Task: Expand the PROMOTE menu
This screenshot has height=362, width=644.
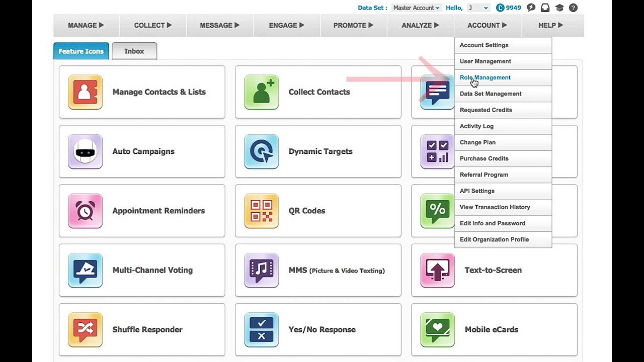Action: [x=354, y=25]
